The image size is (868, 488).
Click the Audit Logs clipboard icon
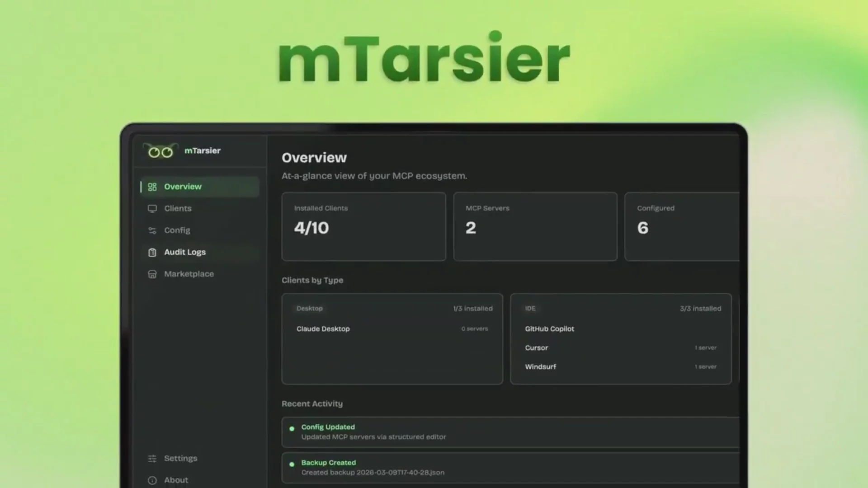152,252
